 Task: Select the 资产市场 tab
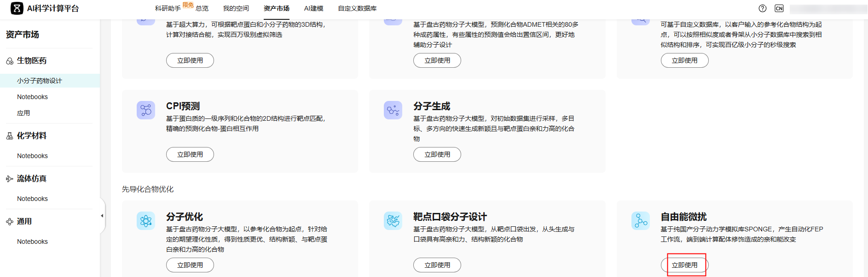point(277,8)
